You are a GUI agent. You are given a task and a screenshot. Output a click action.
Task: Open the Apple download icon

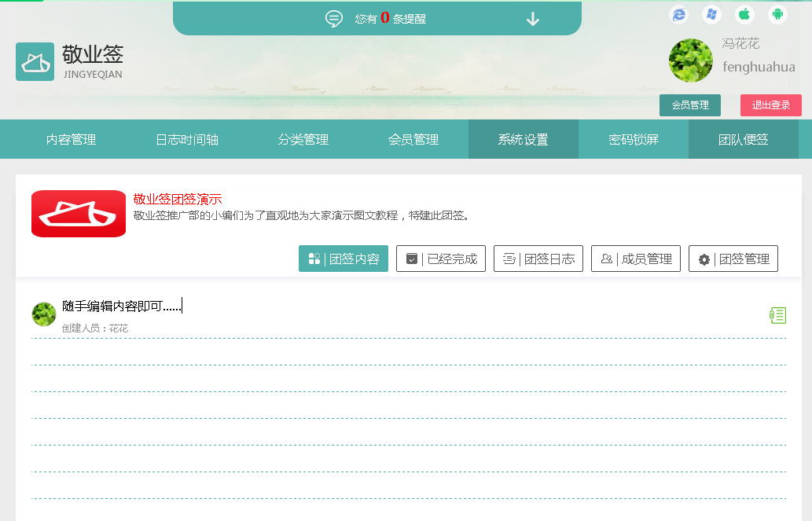pyautogui.click(x=744, y=14)
